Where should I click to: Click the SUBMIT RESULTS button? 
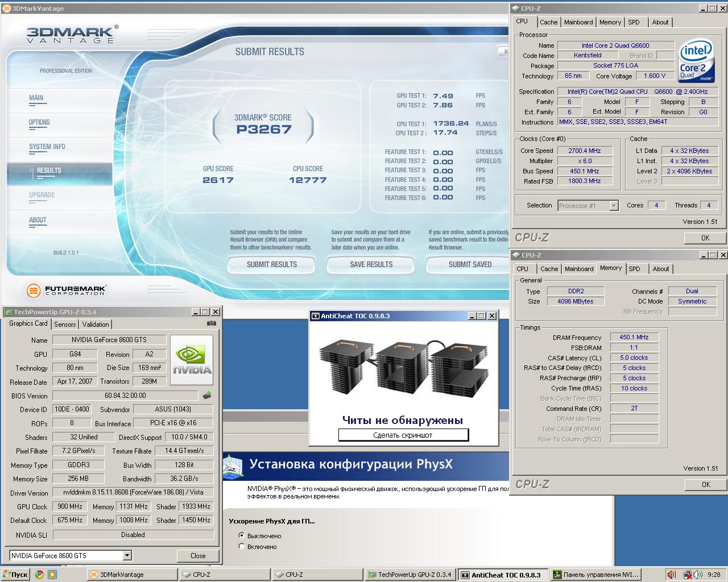click(271, 264)
